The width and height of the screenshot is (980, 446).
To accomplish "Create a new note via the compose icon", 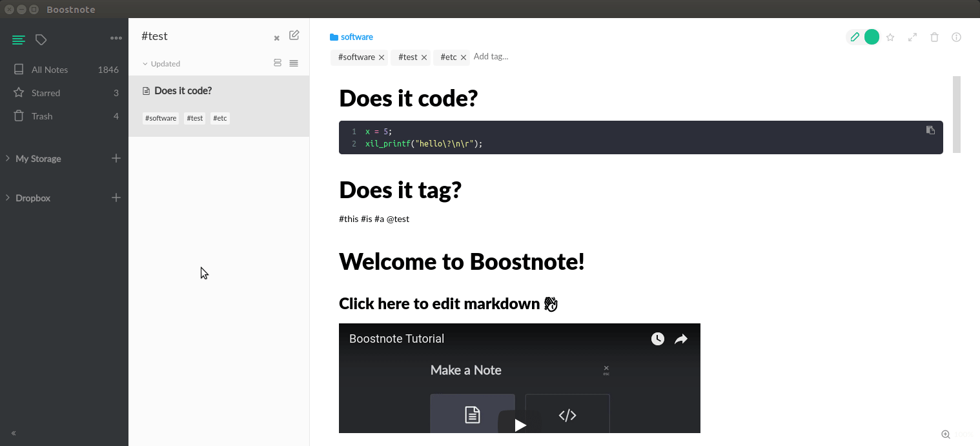I will (294, 36).
